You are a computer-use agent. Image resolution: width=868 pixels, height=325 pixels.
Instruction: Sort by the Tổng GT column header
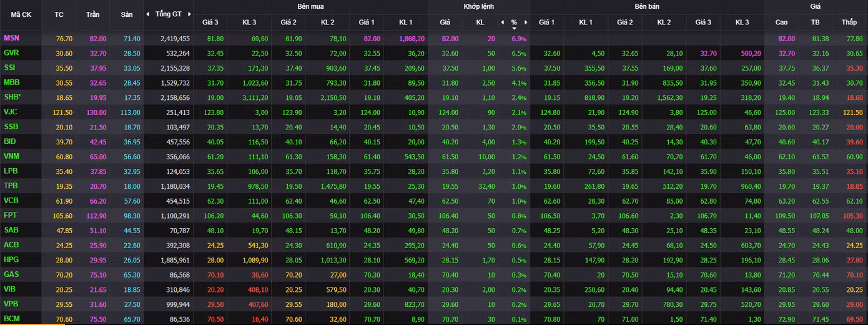point(169,14)
